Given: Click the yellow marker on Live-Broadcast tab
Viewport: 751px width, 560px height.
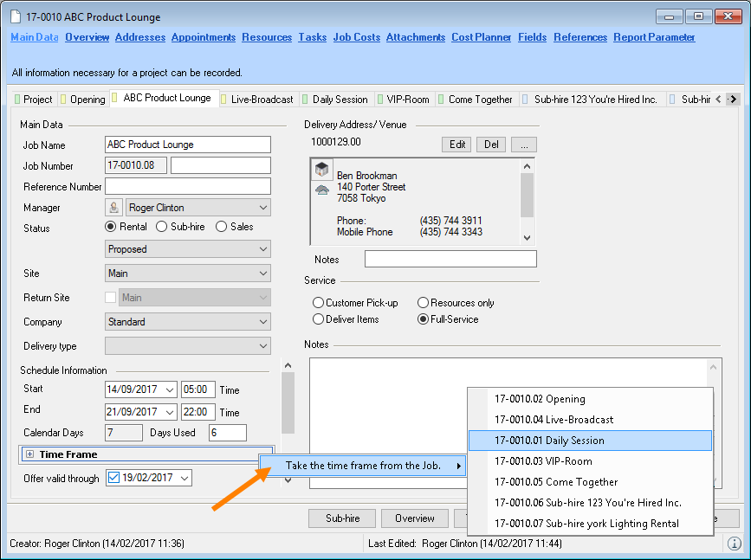Looking at the screenshot, I should (x=224, y=100).
